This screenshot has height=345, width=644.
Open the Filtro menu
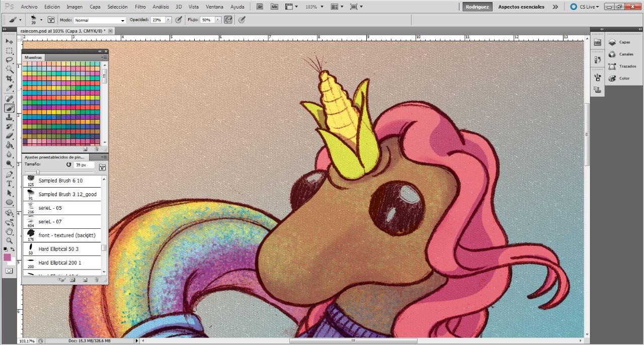tap(140, 7)
